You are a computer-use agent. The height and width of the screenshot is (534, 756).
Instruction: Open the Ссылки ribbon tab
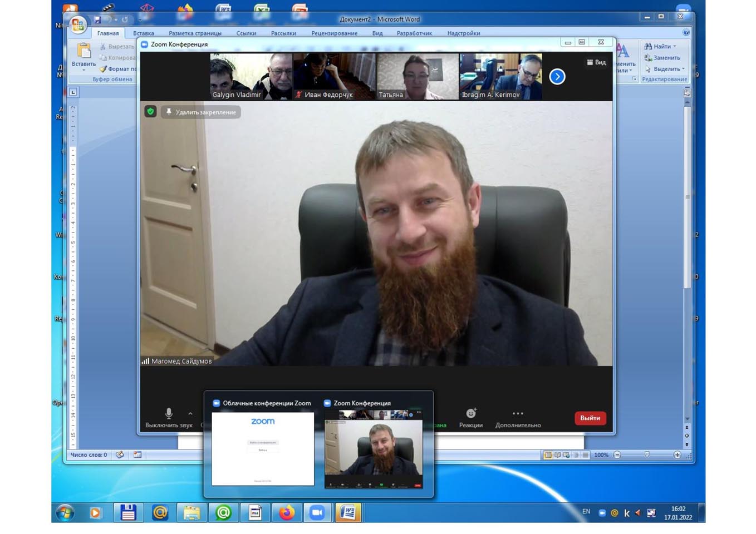coord(246,33)
